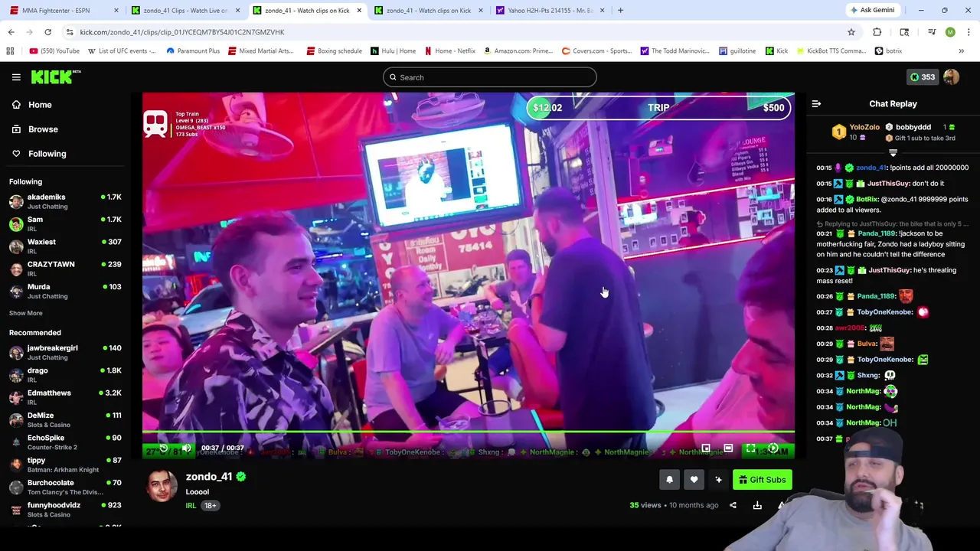Screen dimensions: 980x551
Task: Open the DeMize Slots & Casino channel
Action: (64, 419)
